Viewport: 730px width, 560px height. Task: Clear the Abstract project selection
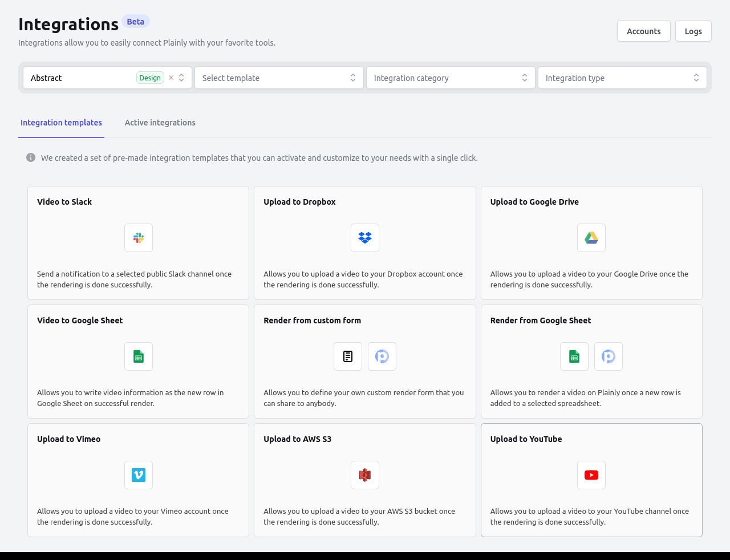171,78
